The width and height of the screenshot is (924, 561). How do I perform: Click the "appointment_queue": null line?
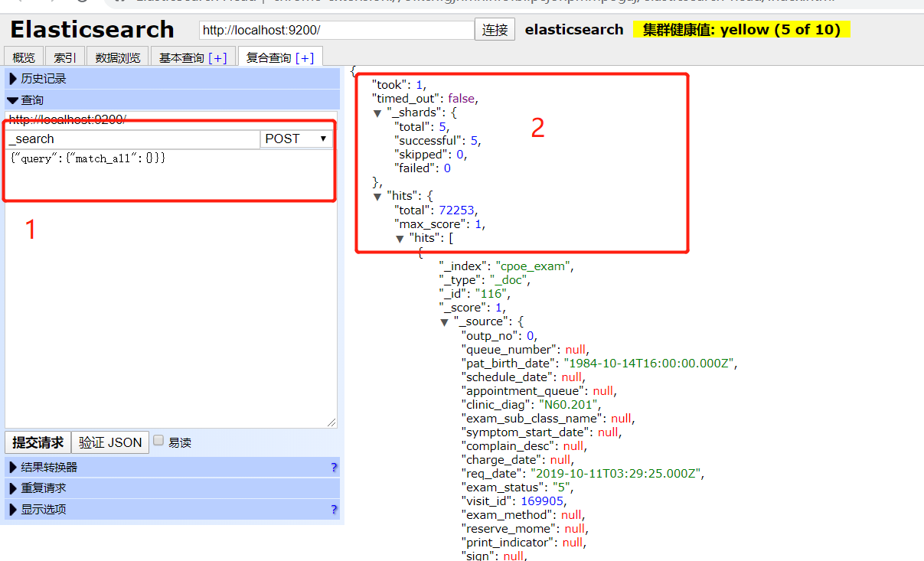540,390
